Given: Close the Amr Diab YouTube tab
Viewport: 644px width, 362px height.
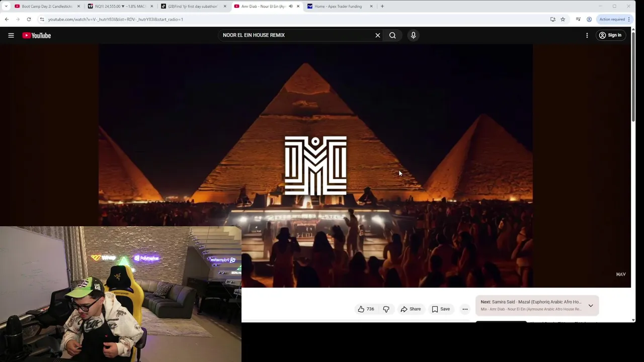Looking at the screenshot, I should (x=298, y=6).
